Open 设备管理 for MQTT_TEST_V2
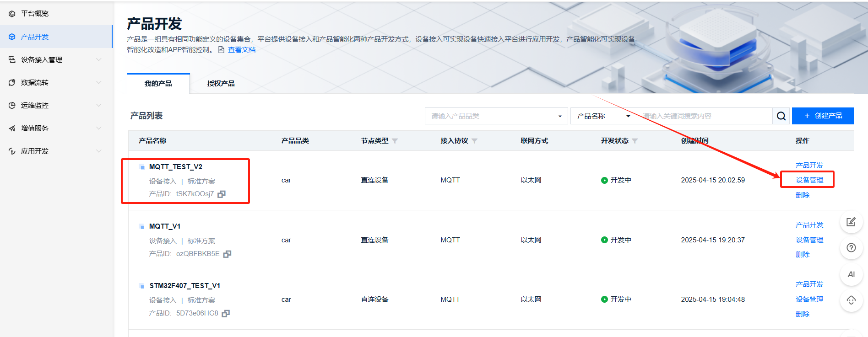868x337 pixels. point(809,180)
